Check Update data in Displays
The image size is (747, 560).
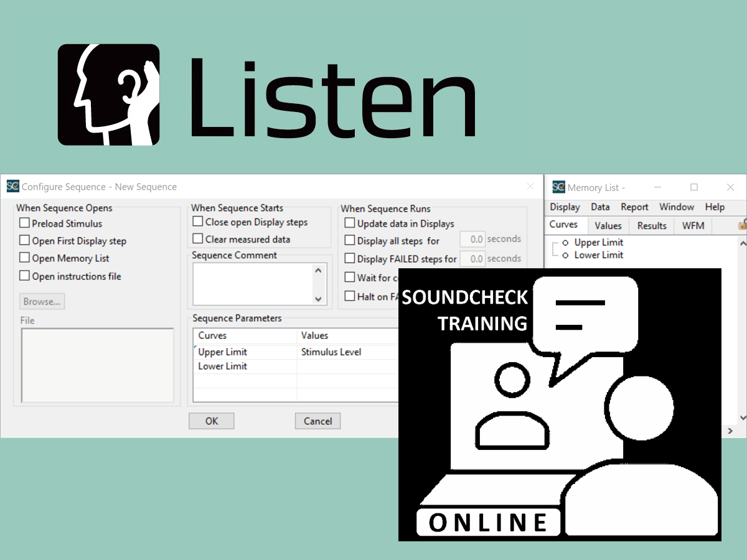(x=350, y=223)
